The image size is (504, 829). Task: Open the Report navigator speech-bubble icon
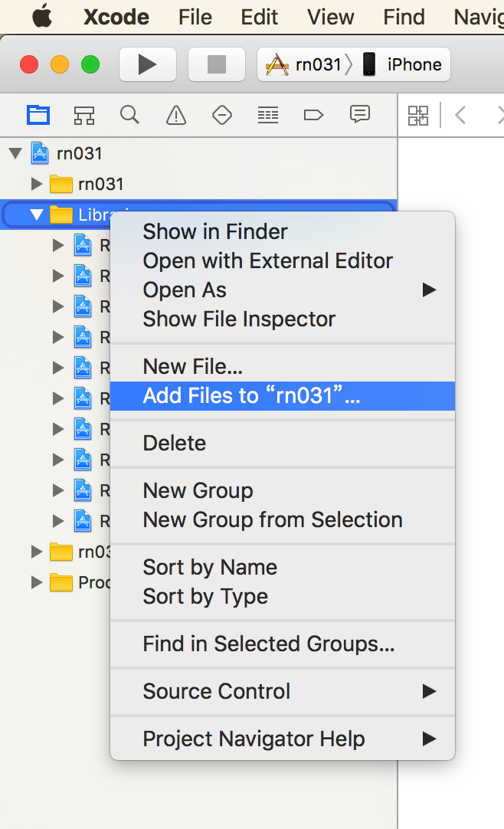359,115
